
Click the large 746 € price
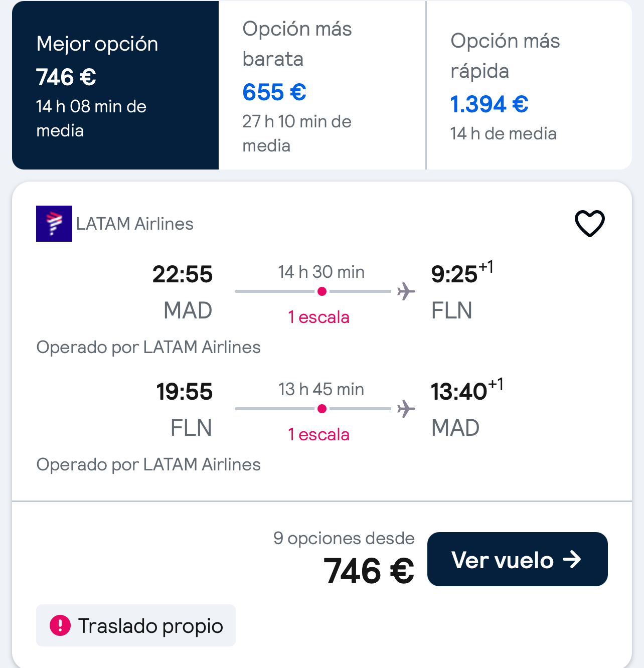pos(369,571)
